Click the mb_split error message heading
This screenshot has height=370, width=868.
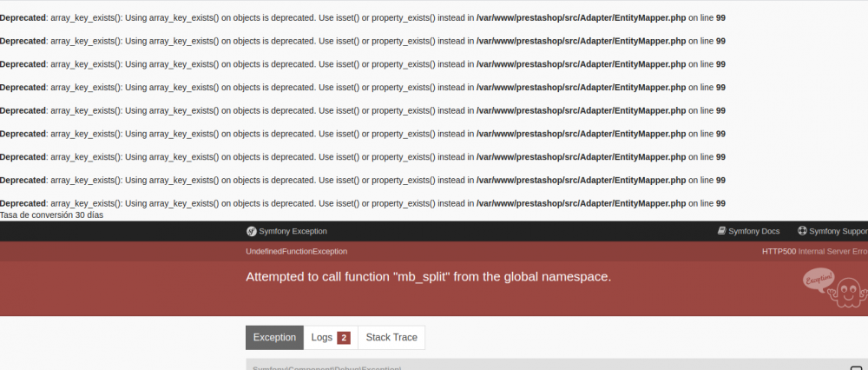coord(429,277)
